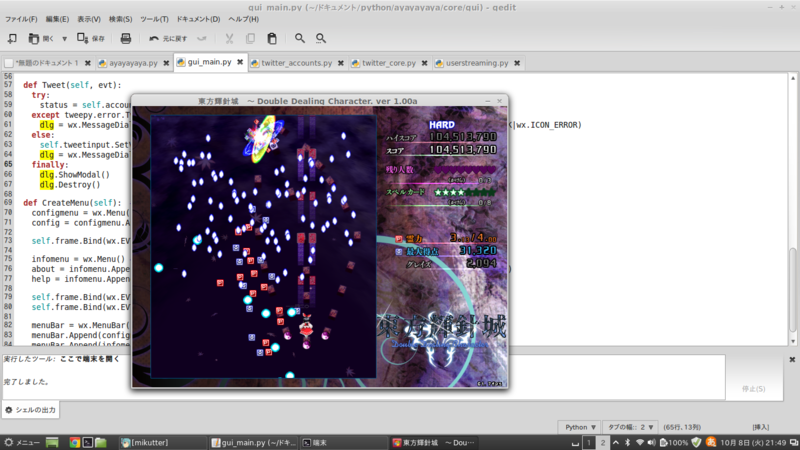Close the ayayayaya.py tab
This screenshot has height=450, width=800.
[166, 63]
